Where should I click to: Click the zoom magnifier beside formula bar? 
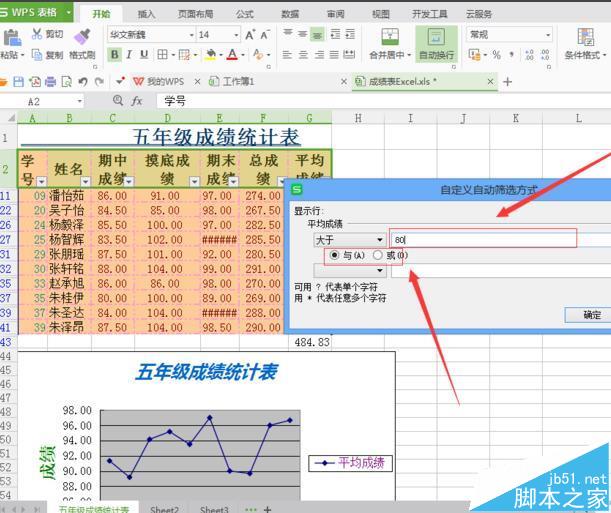(x=118, y=100)
